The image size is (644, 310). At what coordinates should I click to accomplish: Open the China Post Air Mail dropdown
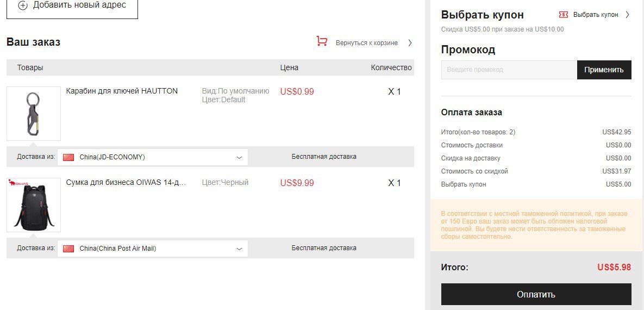(x=152, y=249)
